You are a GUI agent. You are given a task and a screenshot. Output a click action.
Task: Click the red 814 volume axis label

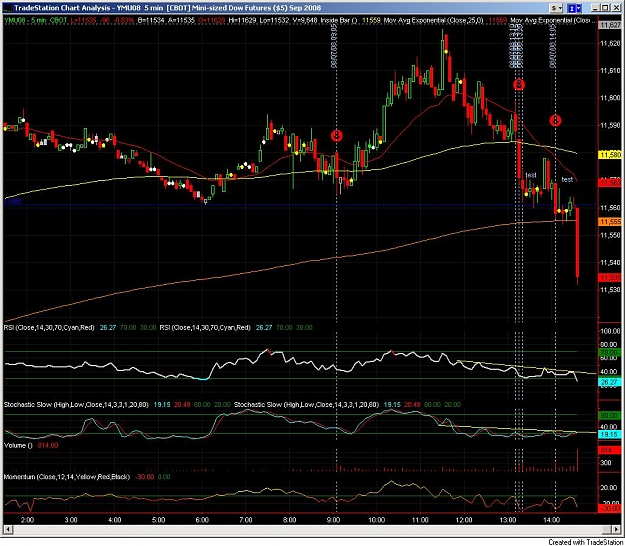[x=610, y=450]
